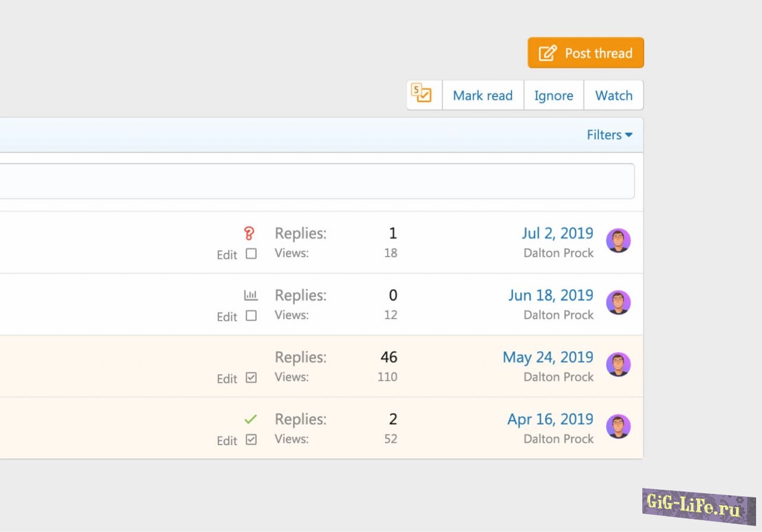
Task: Click Mark read button
Action: click(x=482, y=96)
